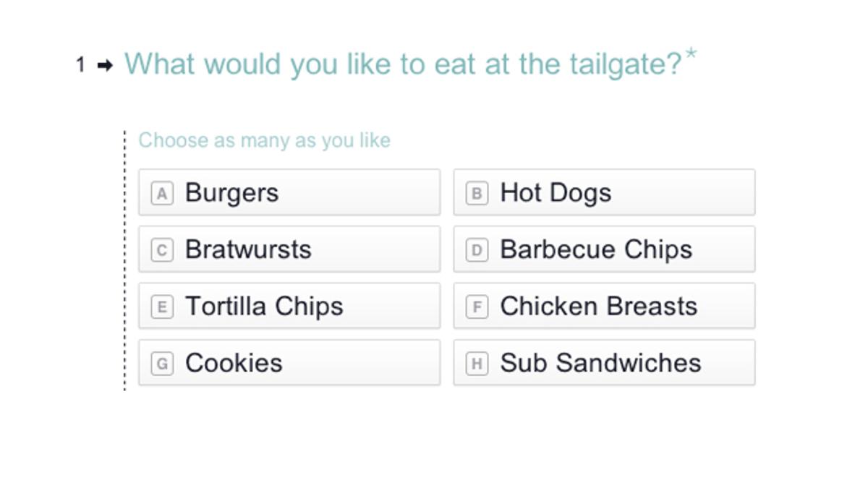Viewport: 868px width, 488px height.
Task: Pick the Barbecue Chips answer
Action: click(604, 250)
